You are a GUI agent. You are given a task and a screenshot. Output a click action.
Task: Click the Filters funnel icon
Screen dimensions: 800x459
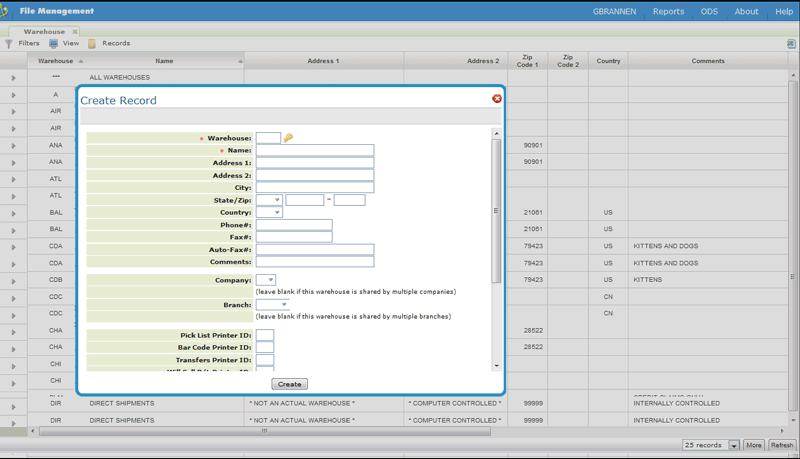point(9,44)
